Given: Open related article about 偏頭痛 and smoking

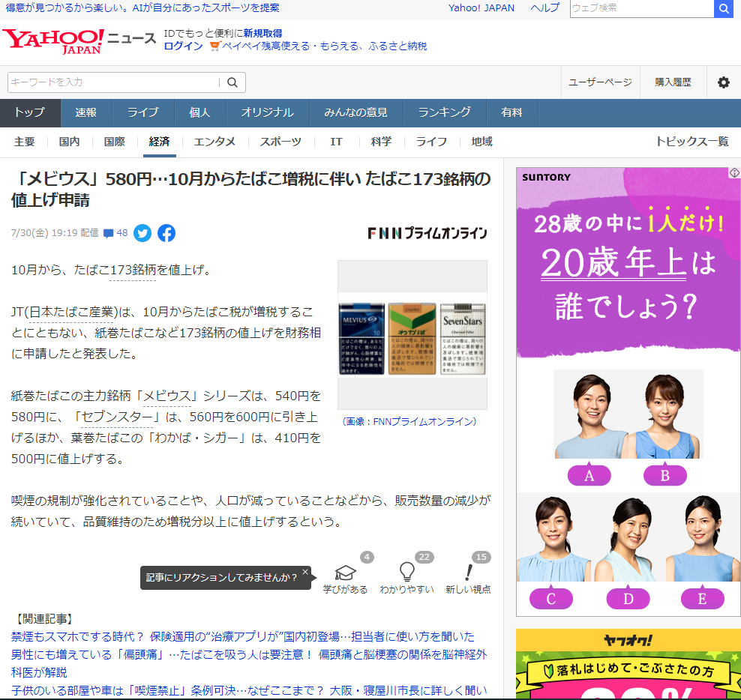Looking at the screenshot, I should [x=248, y=663].
